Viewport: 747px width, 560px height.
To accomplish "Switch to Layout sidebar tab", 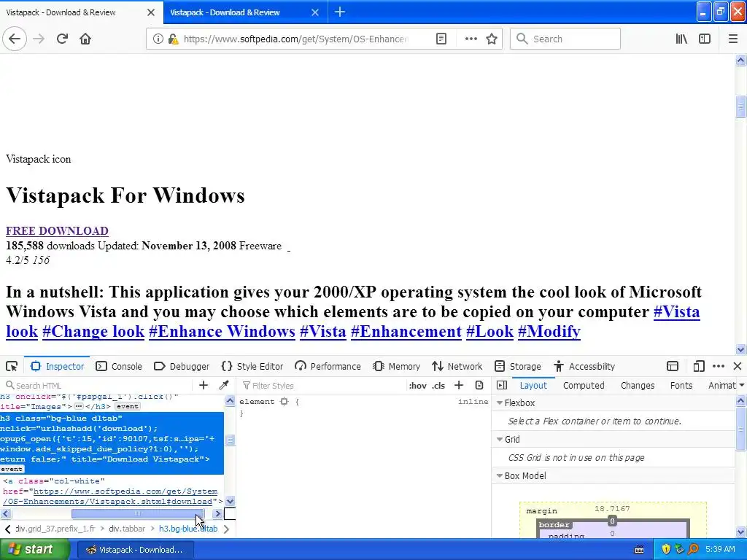I will [x=533, y=385].
